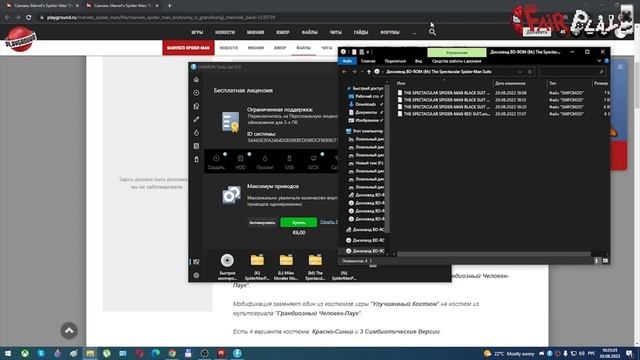
Task: Open ФОРУМЫ in playground top menu
Action: click(390, 32)
